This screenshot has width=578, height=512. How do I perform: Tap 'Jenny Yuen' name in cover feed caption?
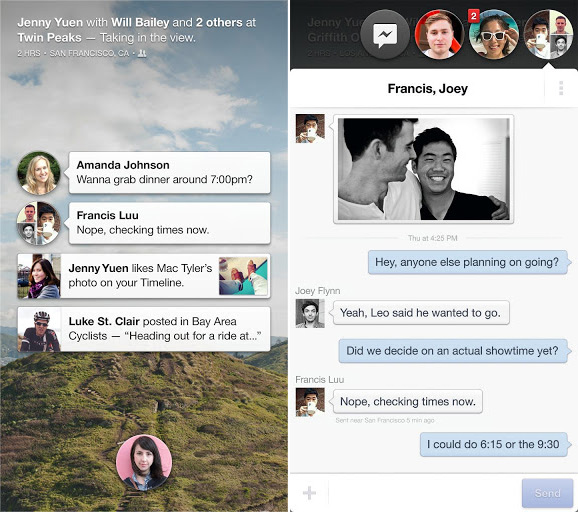point(50,22)
